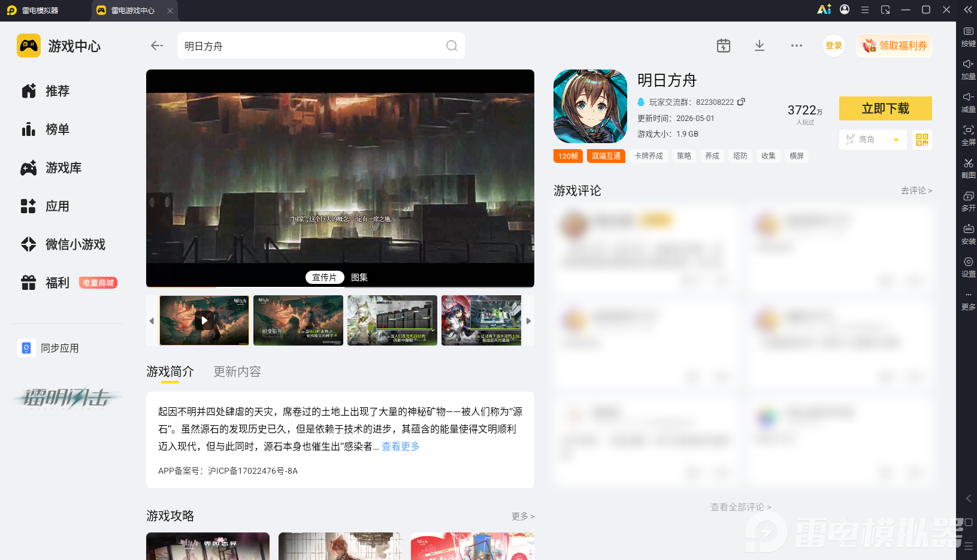Go back with the left arrow

[x=157, y=46]
